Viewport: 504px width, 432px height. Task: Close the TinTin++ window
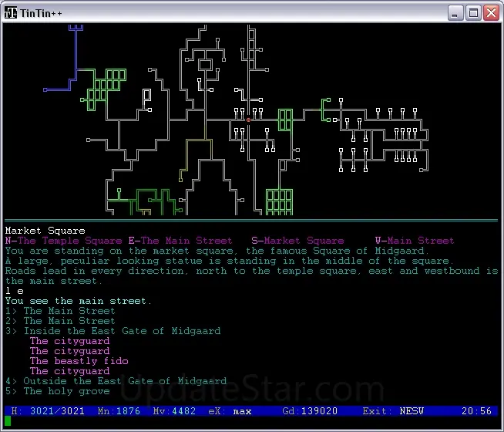[491, 12]
